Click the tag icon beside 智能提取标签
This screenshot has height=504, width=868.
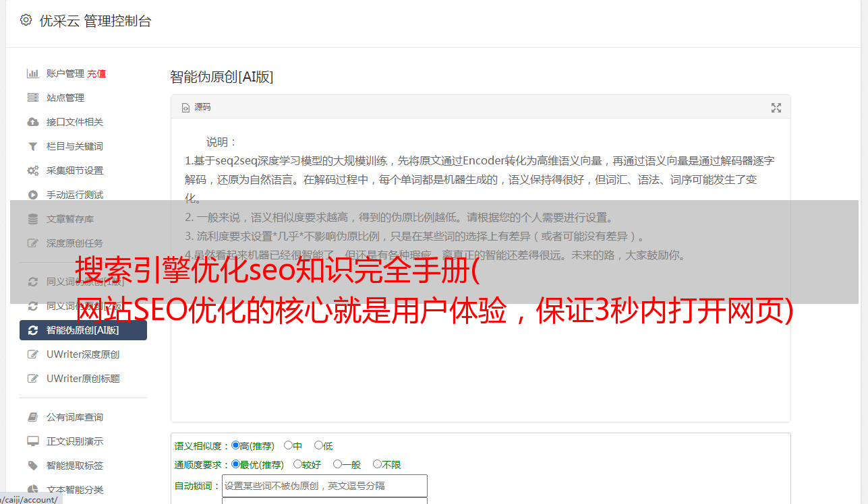[x=32, y=466]
